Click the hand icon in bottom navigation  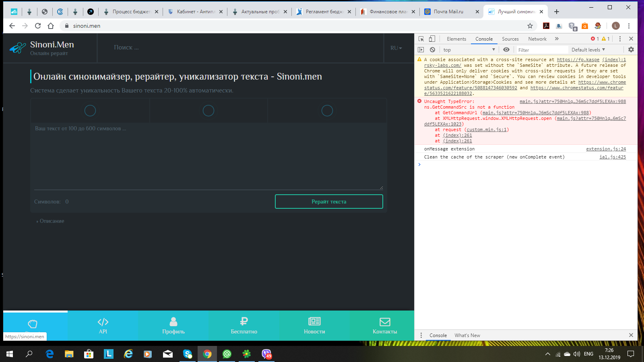33,324
